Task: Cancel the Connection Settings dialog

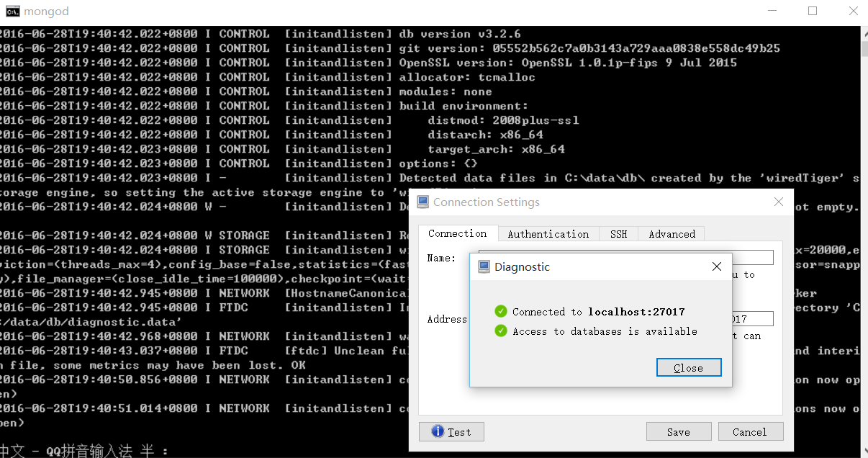Action: [x=749, y=431]
